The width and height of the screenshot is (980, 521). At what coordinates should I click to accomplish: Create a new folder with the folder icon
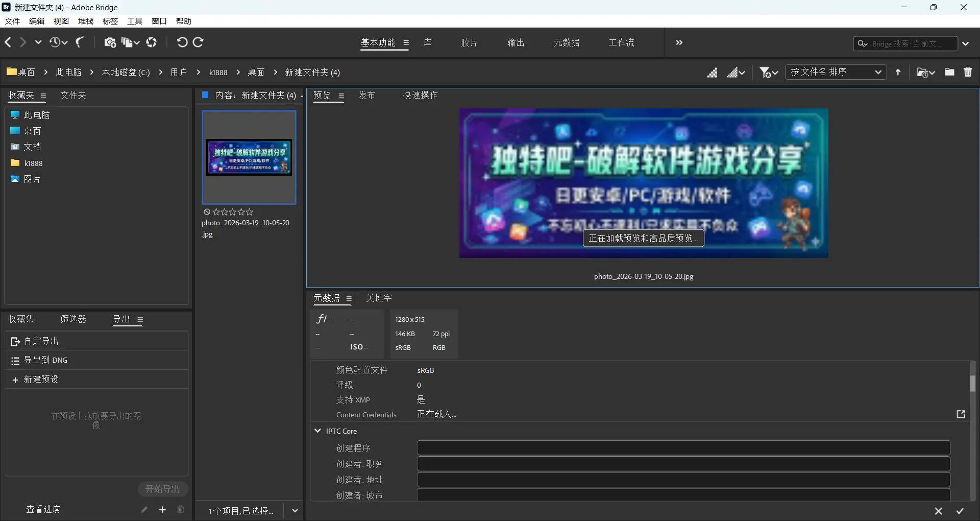pos(949,72)
